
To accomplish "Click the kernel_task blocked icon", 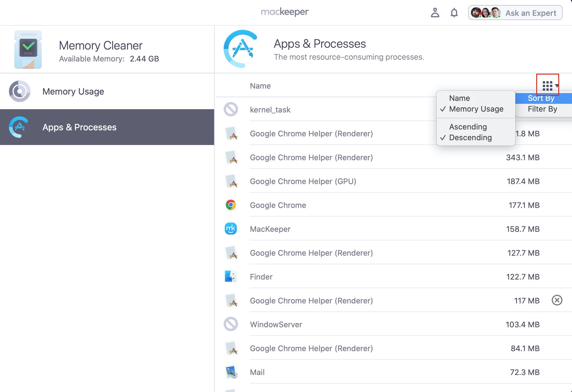I will point(231,109).
